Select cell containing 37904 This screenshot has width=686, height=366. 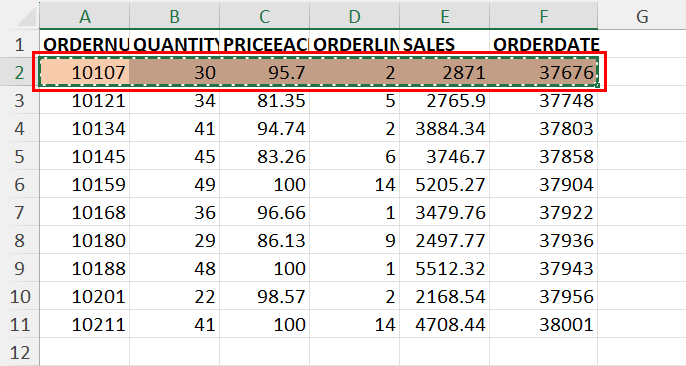click(544, 184)
